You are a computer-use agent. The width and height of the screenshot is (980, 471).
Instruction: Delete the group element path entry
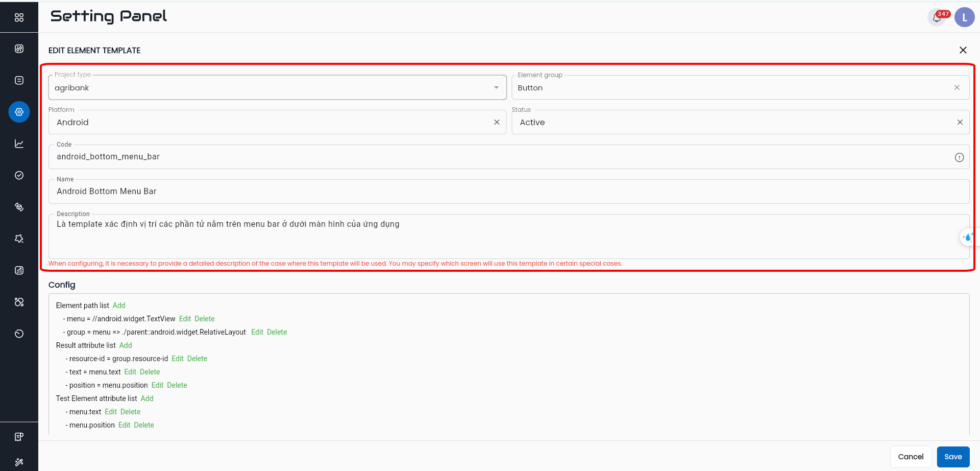[x=277, y=332]
